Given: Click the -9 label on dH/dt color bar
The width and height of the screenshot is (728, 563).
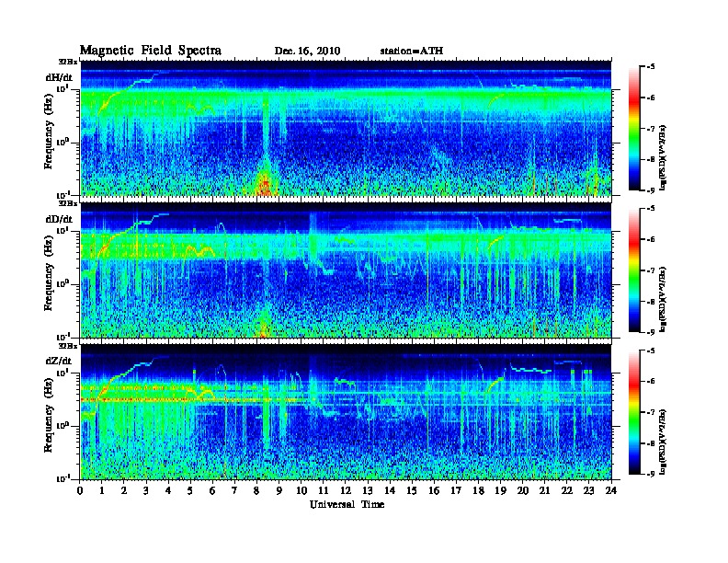Looking at the screenshot, I should [651, 190].
